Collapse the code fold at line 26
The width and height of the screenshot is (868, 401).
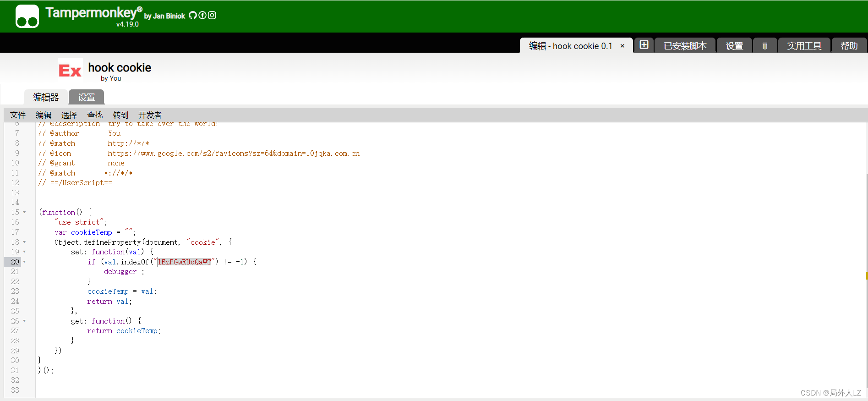(x=24, y=321)
